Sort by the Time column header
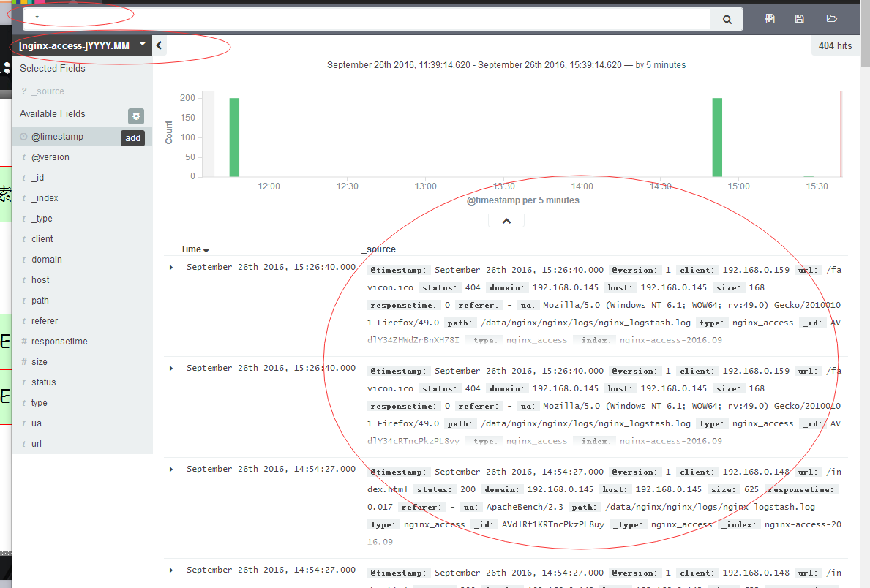The width and height of the screenshot is (870, 588). [x=194, y=249]
